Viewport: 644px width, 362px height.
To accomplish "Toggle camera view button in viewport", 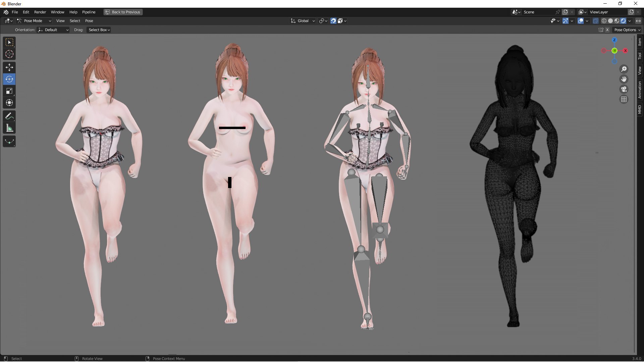I will (x=624, y=89).
